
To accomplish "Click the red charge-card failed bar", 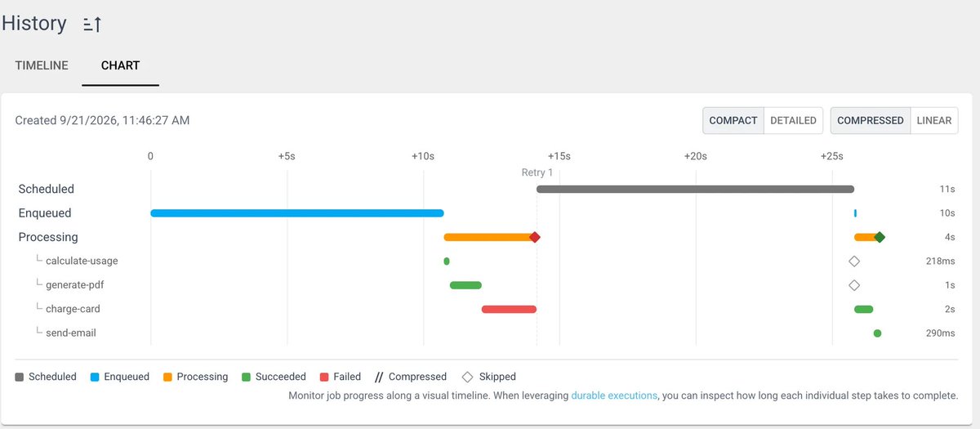I will point(509,309).
